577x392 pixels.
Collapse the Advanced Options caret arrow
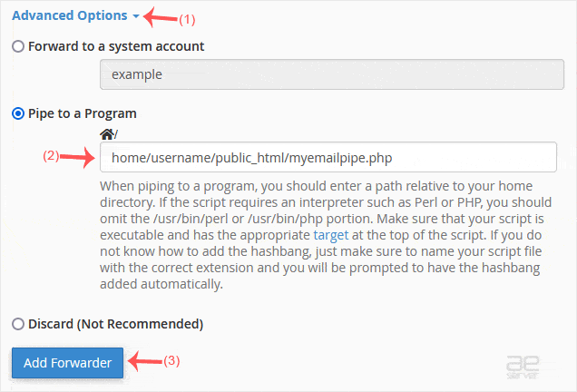135,16
